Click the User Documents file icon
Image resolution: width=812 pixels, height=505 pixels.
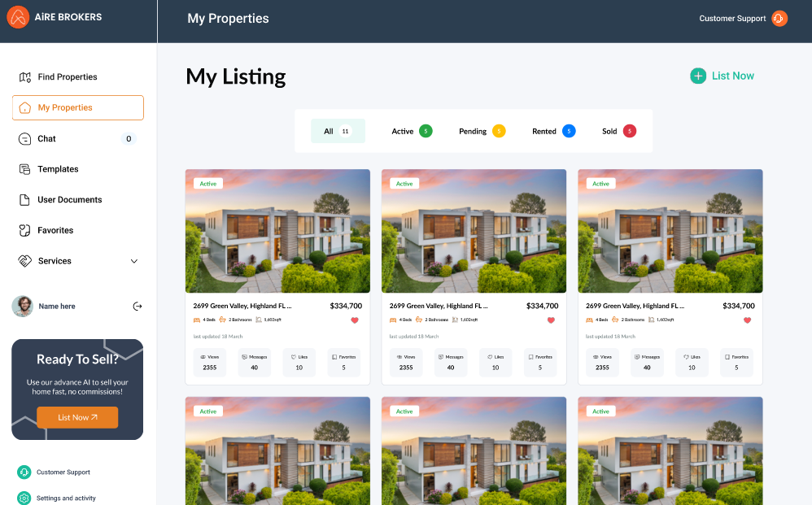tap(24, 200)
